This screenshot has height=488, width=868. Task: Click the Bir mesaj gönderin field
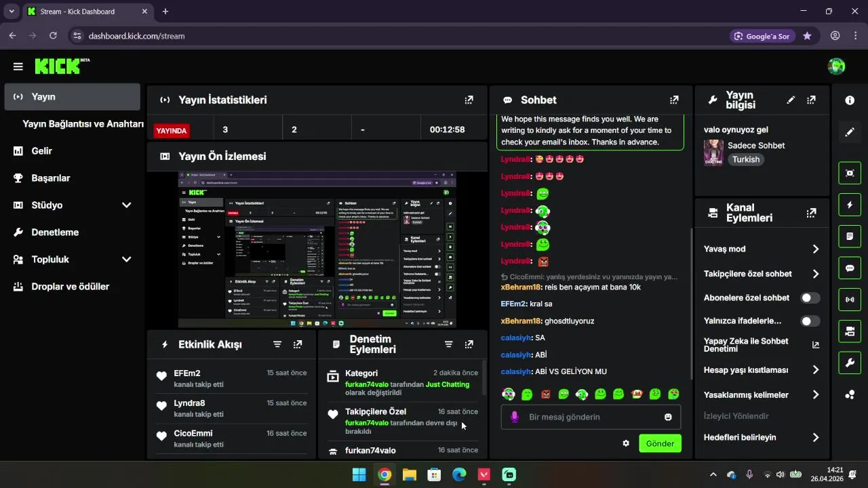point(591,417)
